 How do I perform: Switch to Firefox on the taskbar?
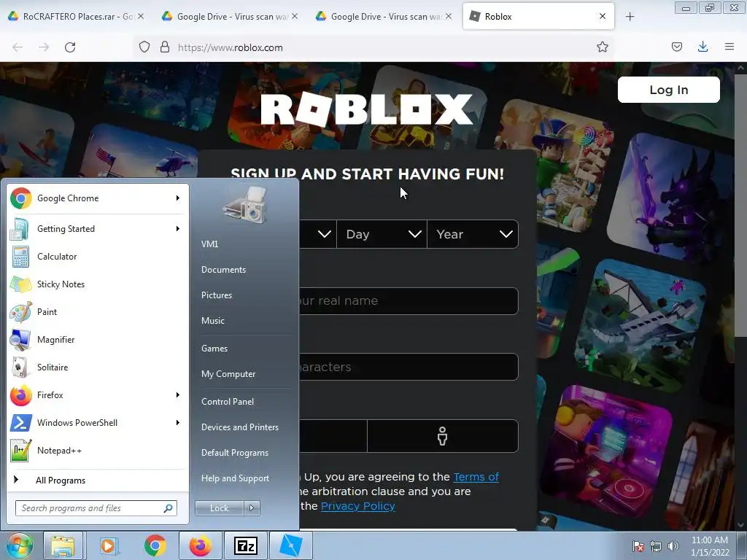200,545
